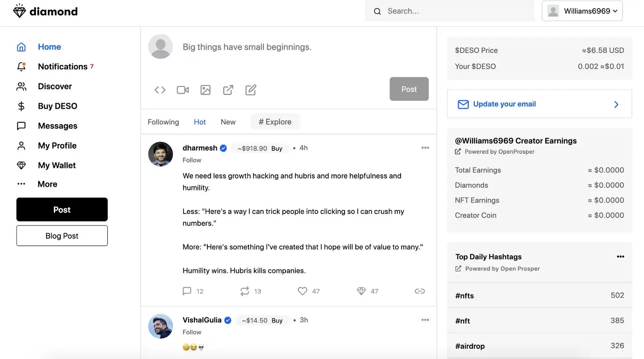Image resolution: width=644 pixels, height=359 pixels.
Task: Click the compose pencil icon in composer
Action: [251, 90]
